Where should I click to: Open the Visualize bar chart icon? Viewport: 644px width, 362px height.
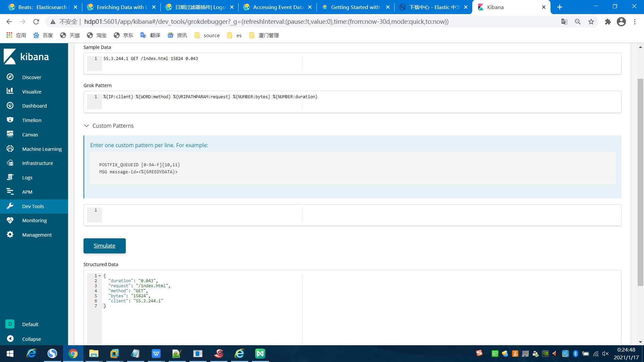(x=10, y=91)
